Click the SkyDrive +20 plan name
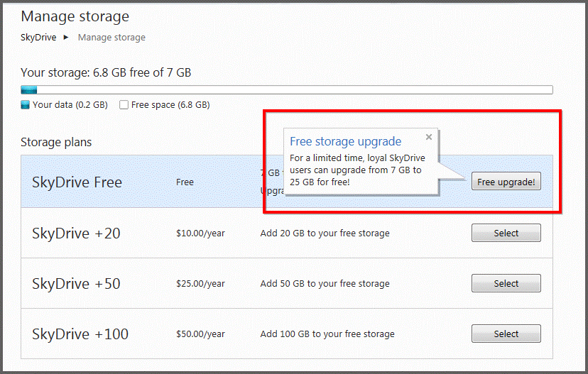 [x=75, y=233]
